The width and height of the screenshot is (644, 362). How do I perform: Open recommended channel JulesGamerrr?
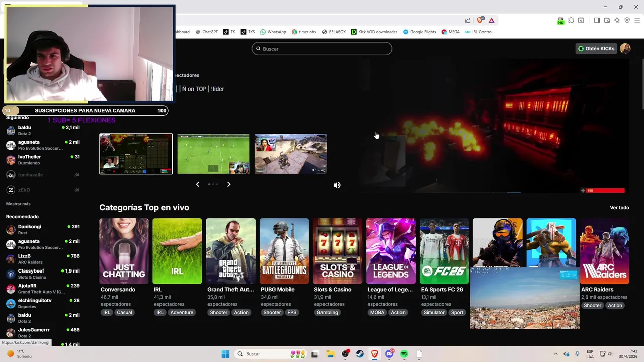[43, 333]
